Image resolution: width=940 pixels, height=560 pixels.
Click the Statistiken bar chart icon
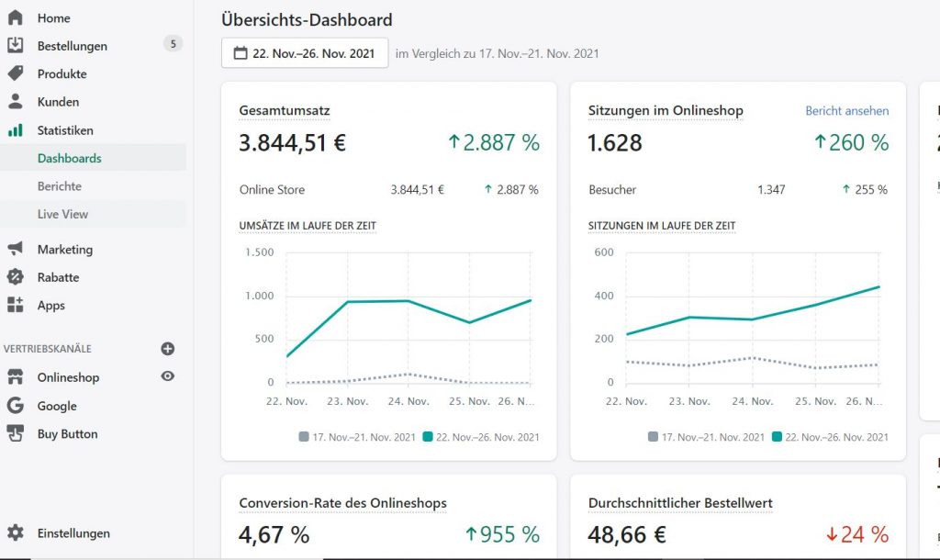coord(15,130)
